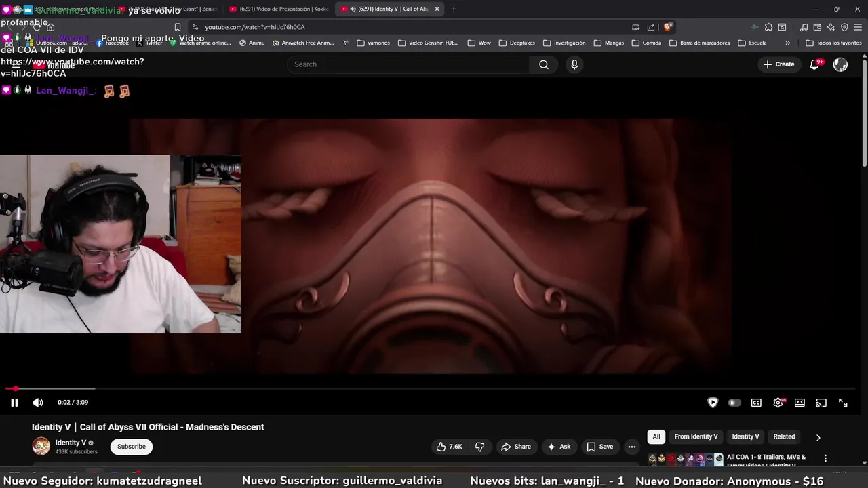Click the shield play icon in player controls
This screenshot has height=488, width=868.
click(x=713, y=403)
